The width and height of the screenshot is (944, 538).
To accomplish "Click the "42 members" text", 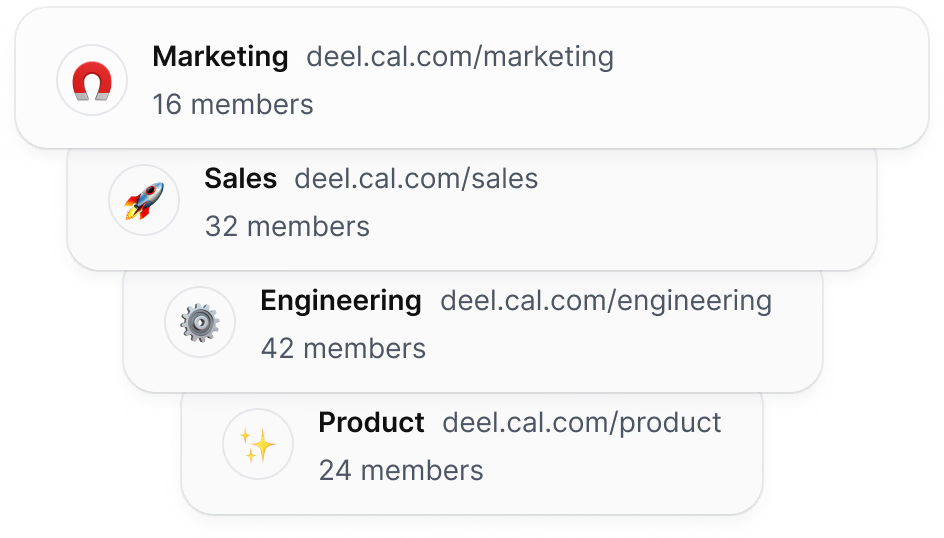I will tap(343, 349).
